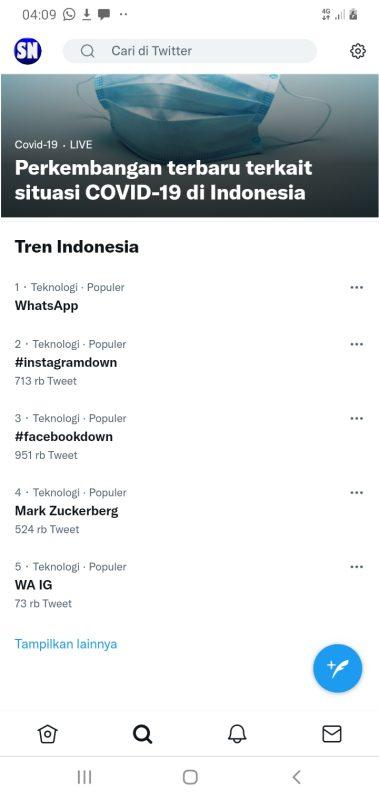Image resolution: width=379 pixels, height=800 pixels.
Task: Open more options for Mark Zuckerberg trend
Action: click(x=357, y=493)
